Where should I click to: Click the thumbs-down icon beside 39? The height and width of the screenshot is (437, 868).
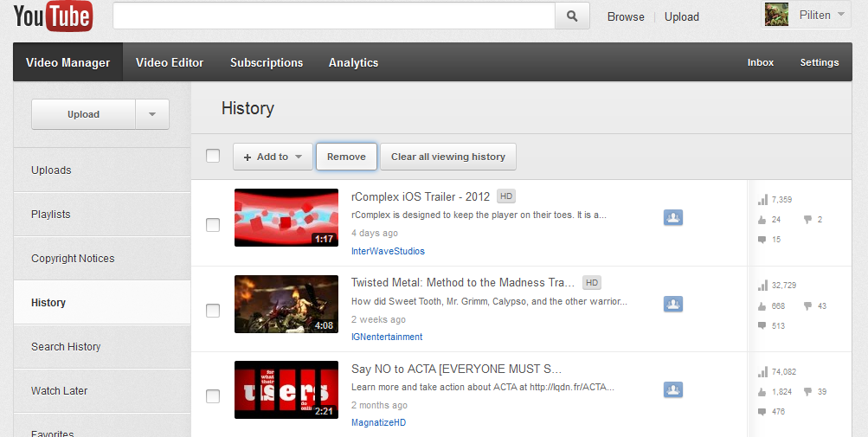pyautogui.click(x=807, y=392)
